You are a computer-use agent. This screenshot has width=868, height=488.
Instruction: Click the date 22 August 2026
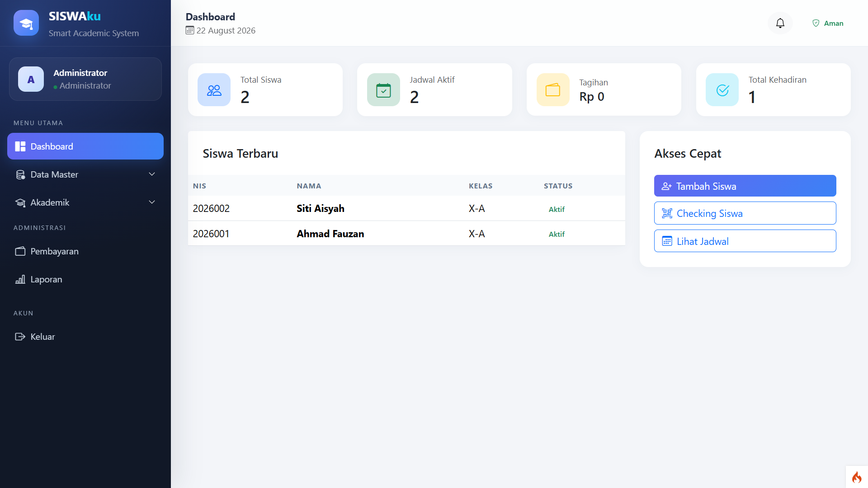226,30
